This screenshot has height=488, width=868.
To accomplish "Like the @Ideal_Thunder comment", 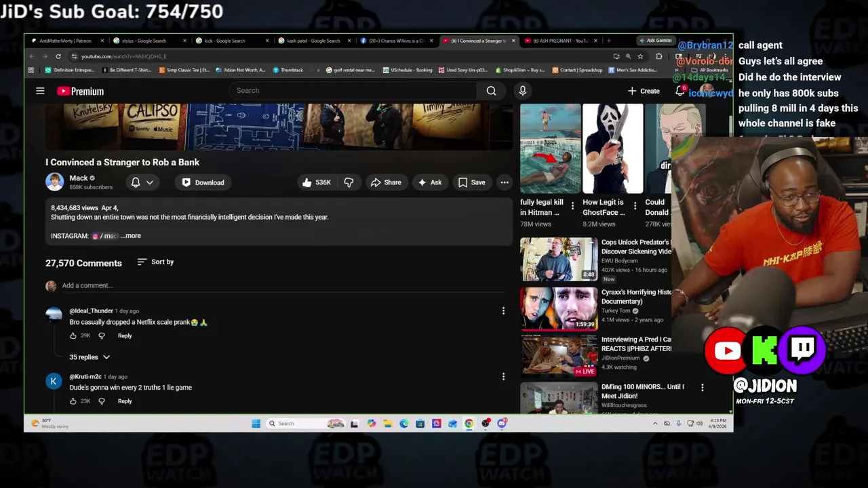I will point(73,335).
